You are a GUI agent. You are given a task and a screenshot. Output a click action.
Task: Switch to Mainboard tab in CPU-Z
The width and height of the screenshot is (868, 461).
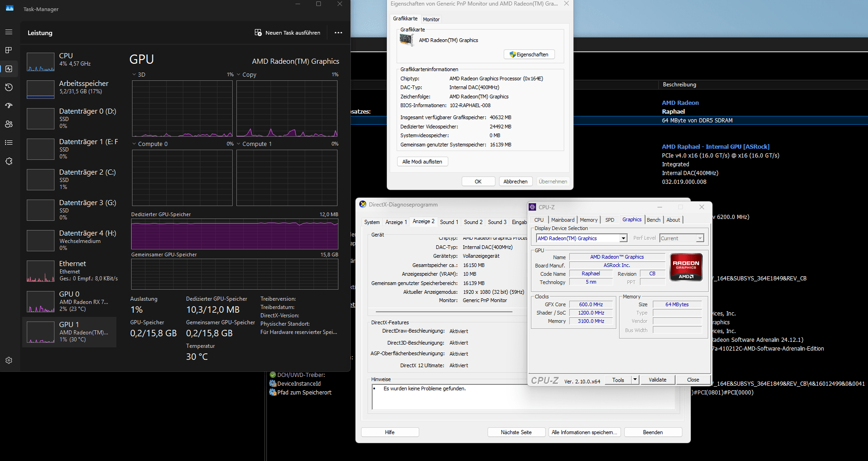pos(563,220)
